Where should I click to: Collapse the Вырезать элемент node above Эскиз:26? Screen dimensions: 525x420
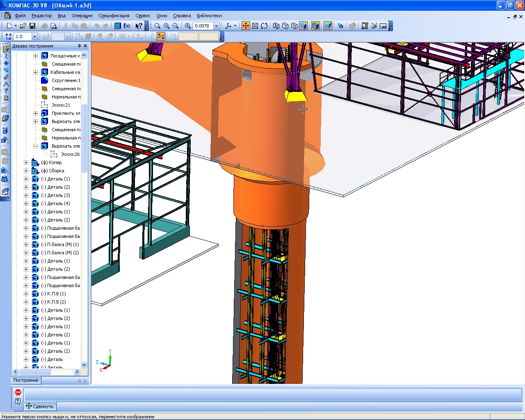pyautogui.click(x=35, y=146)
